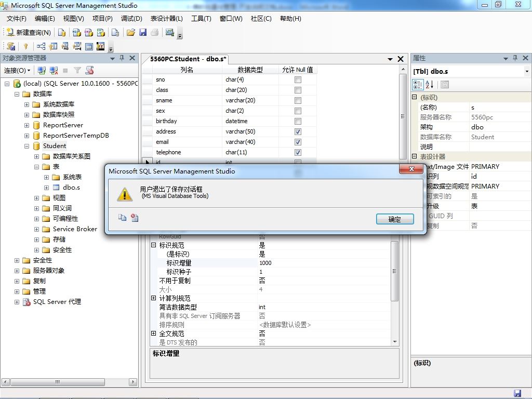The height and width of the screenshot is (399, 532).
Task: Expand the SQL Server 代理 node
Action: [x=17, y=302]
